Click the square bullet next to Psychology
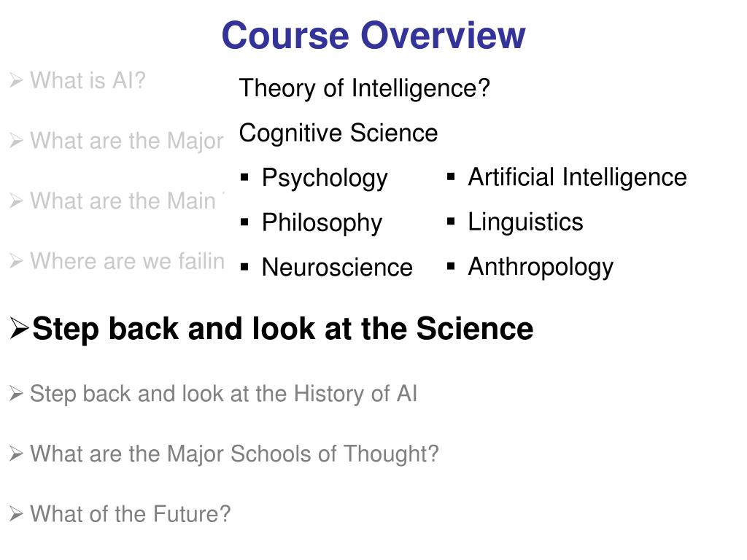 point(245,178)
